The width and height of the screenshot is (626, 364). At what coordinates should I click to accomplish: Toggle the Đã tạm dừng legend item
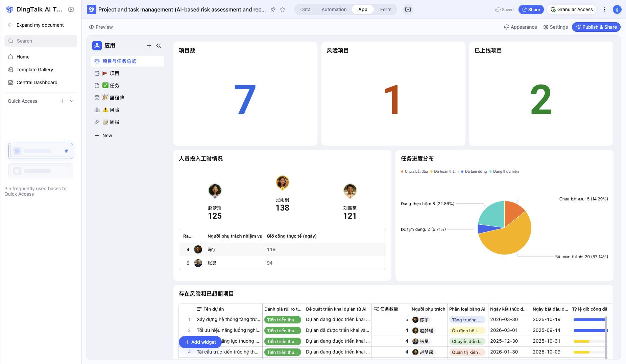point(474,171)
